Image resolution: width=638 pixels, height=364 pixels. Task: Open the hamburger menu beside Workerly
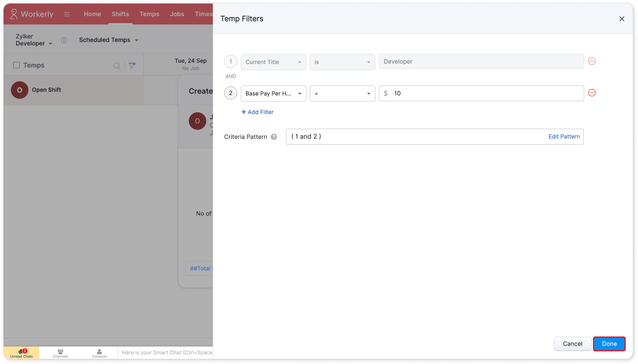(67, 14)
